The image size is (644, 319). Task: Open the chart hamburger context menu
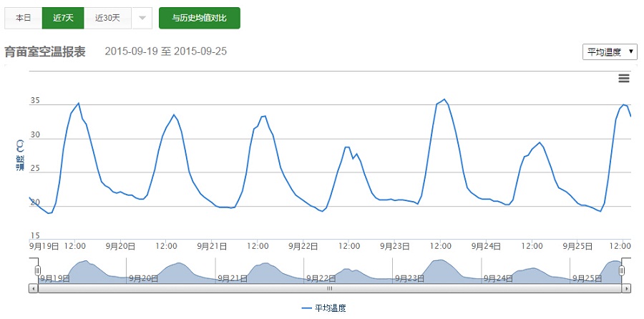623,79
